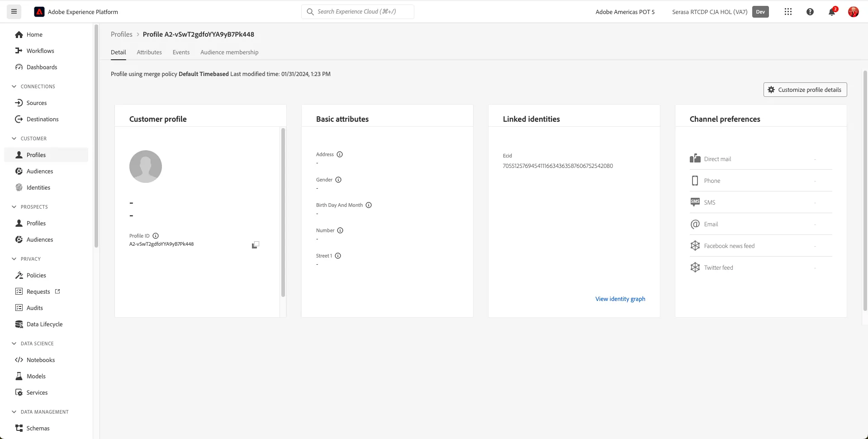This screenshot has height=439, width=868.
Task: Open Policies under Privacy
Action: [46, 275]
